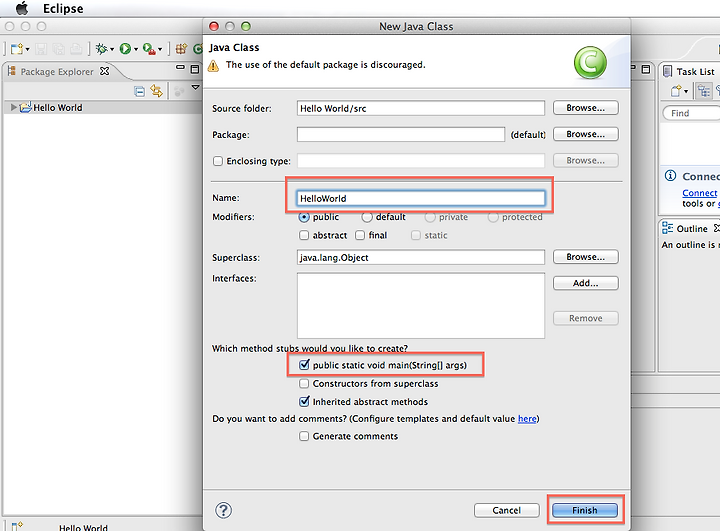Switch to the Package Explorer tab
The width and height of the screenshot is (720, 531).
[57, 72]
